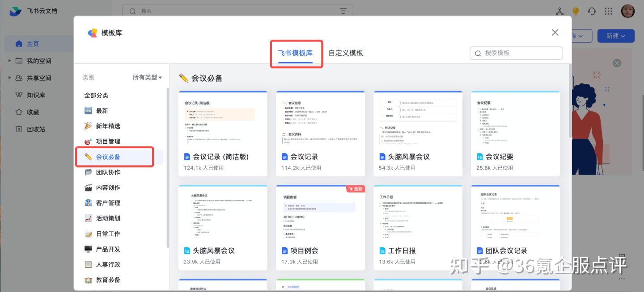Click the 客户管理 person icon
The height and width of the screenshot is (292, 644).
click(88, 203)
